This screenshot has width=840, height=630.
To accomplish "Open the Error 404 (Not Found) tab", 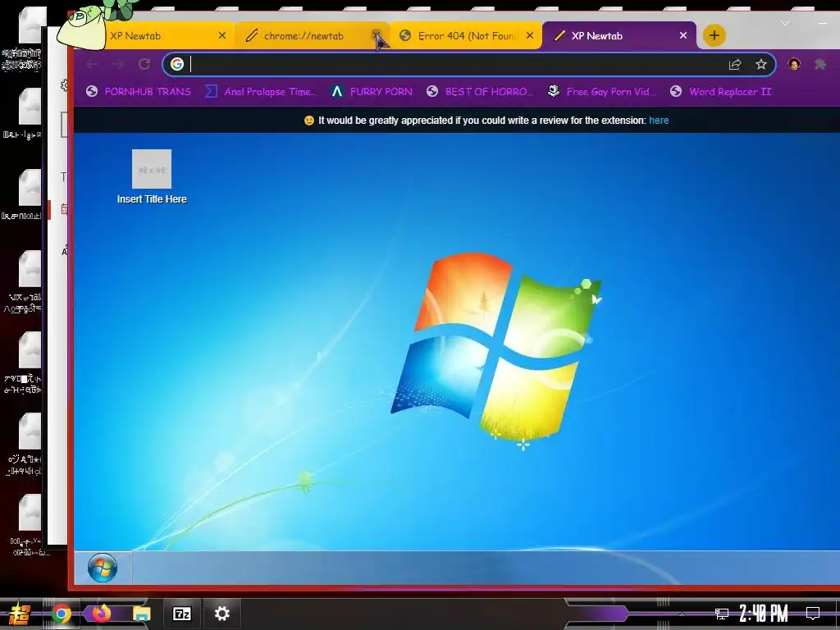I will coord(467,36).
